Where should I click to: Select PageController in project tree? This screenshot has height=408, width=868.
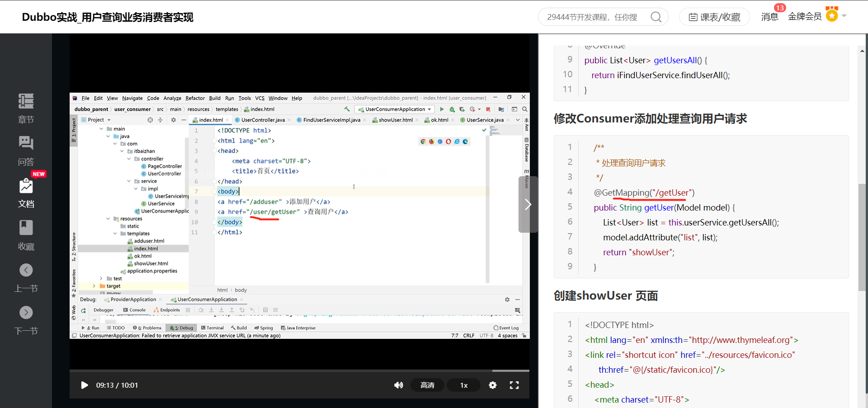[x=161, y=166]
